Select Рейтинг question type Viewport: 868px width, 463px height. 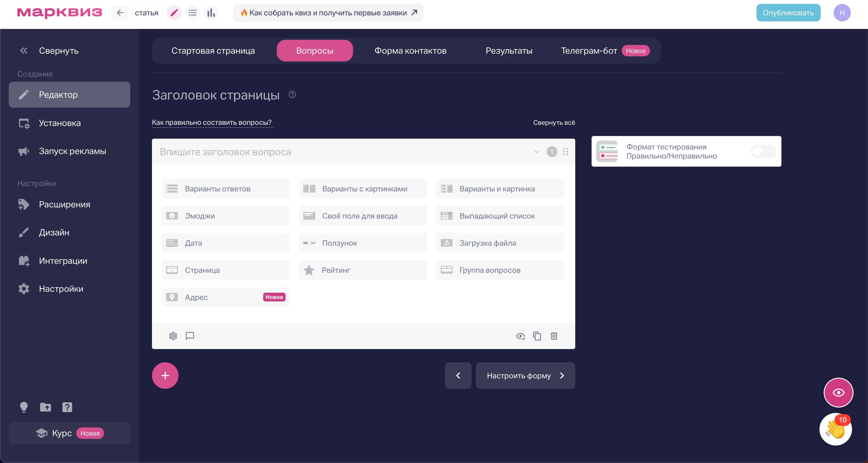(363, 270)
